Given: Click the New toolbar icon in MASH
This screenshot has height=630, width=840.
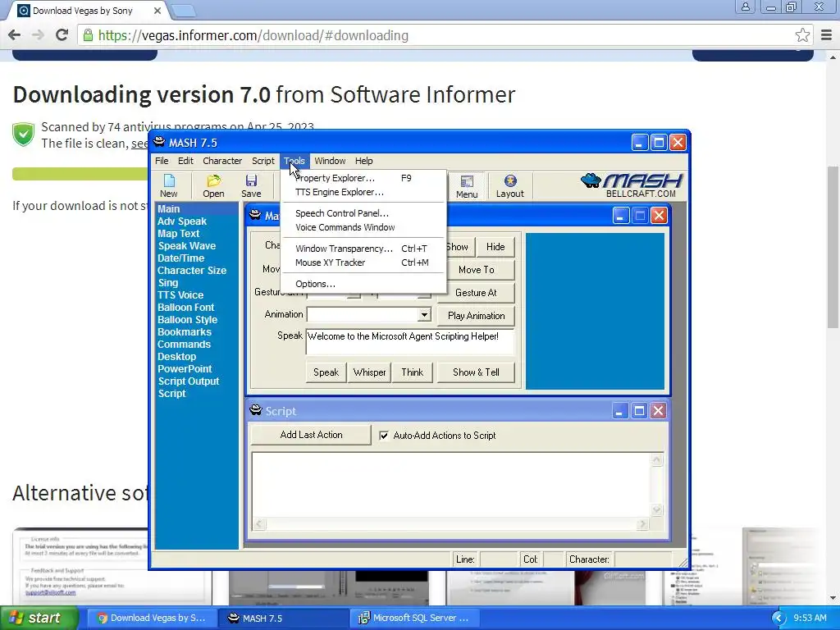Looking at the screenshot, I should click(169, 186).
